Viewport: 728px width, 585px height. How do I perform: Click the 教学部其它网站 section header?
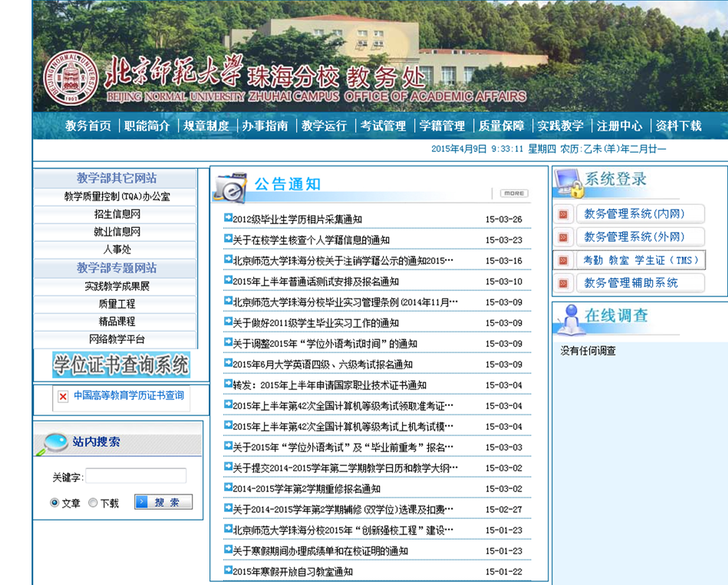coord(117,178)
